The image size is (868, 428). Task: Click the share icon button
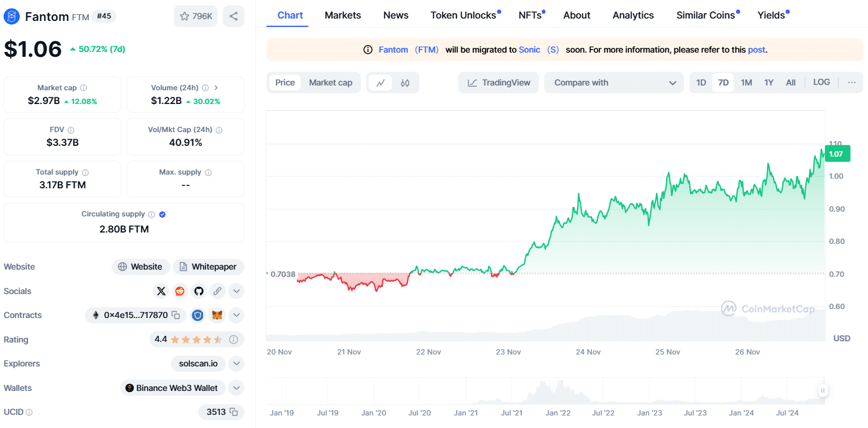tap(234, 16)
